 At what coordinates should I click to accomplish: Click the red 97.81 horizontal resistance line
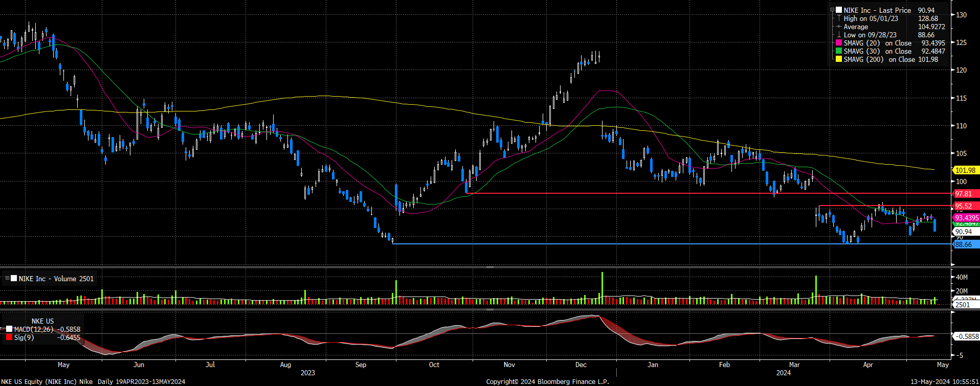(708, 193)
